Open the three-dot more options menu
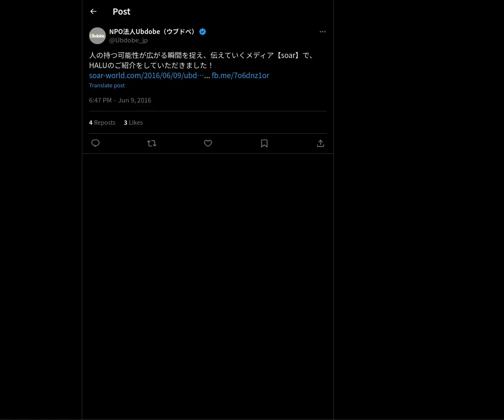Screen dimensions: 504x420 coord(323,31)
